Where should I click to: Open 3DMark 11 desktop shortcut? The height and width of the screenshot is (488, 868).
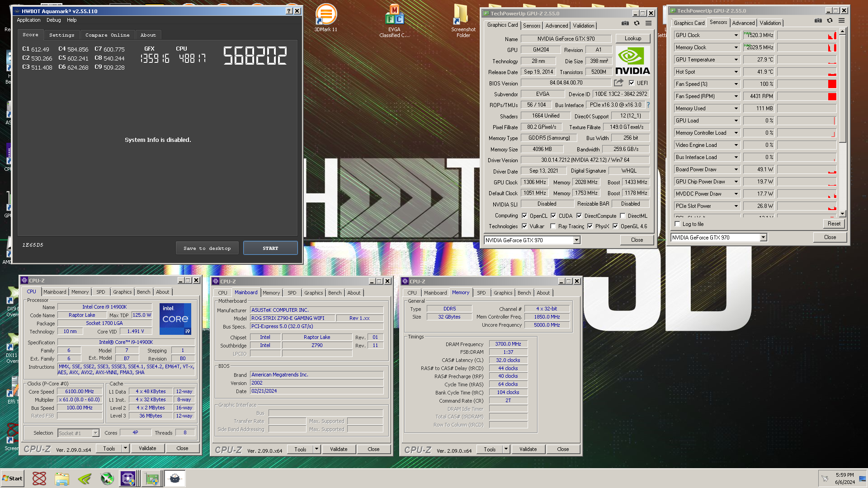[x=326, y=18]
